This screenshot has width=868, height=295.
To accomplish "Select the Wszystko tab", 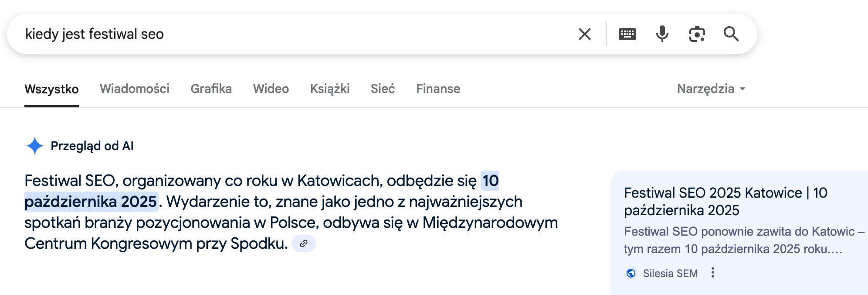I will (51, 89).
